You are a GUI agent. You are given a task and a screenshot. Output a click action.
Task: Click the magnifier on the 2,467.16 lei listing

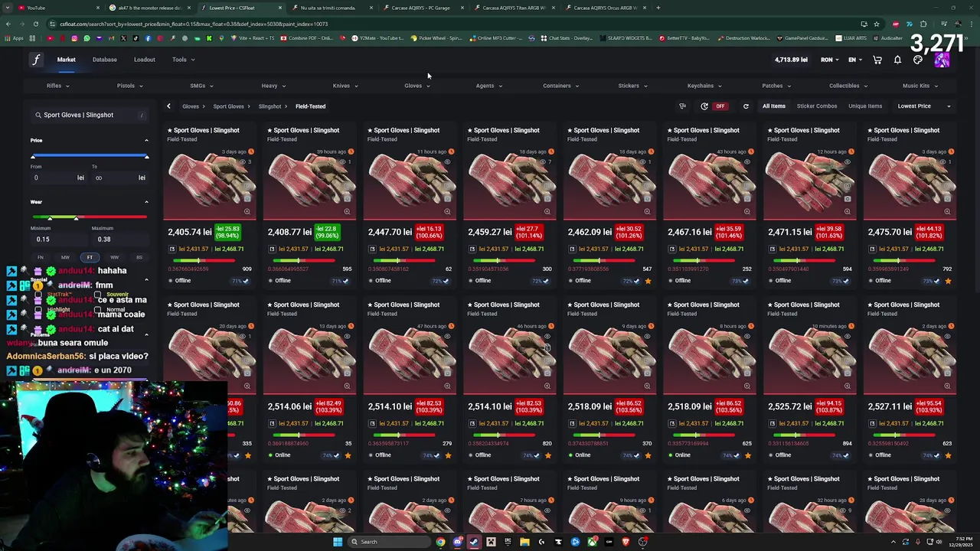tap(747, 211)
